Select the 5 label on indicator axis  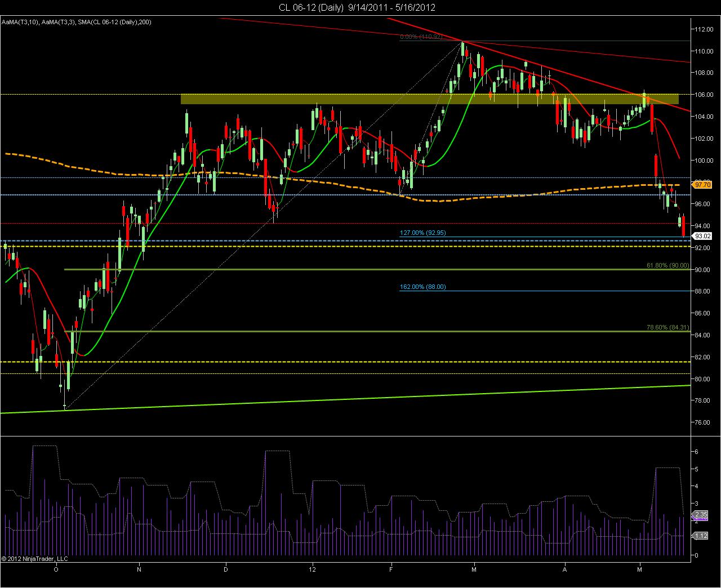tap(697, 469)
